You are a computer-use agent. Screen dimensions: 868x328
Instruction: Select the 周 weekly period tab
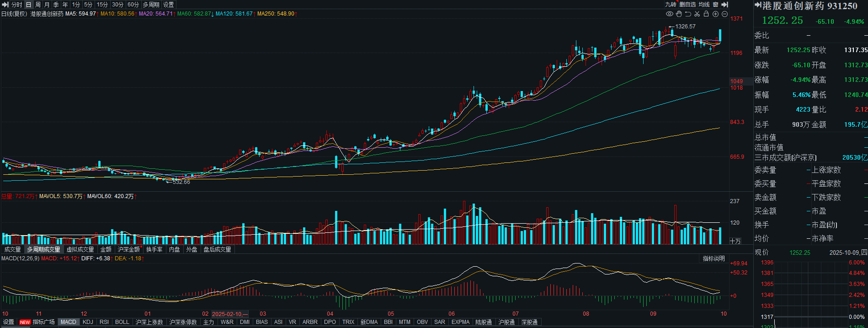pyautogui.click(x=38, y=5)
